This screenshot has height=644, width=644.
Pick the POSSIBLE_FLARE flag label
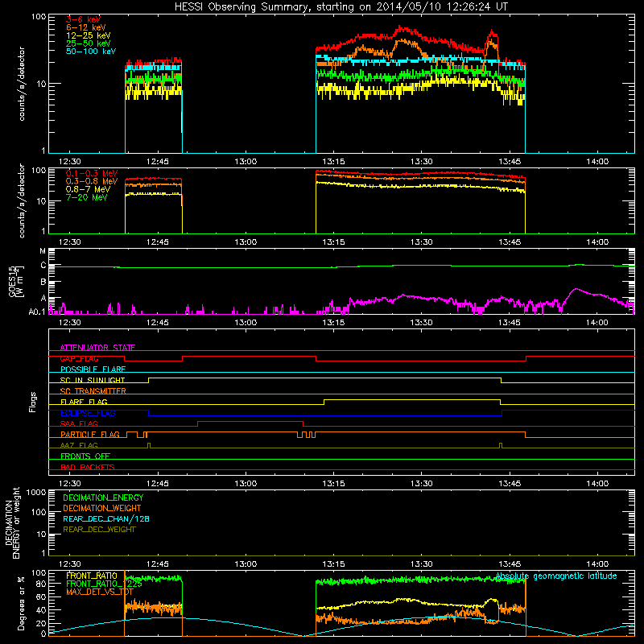93,369
